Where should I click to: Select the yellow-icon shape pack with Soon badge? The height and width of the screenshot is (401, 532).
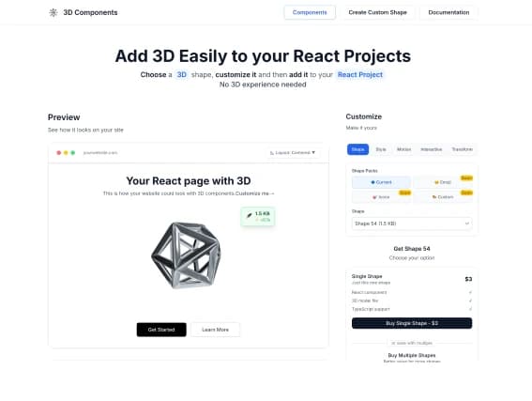[443, 182]
